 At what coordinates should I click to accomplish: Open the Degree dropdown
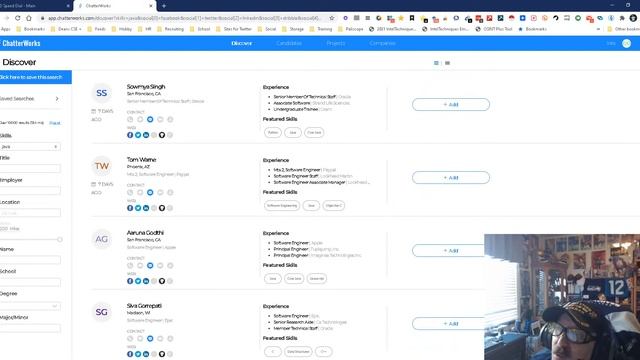click(30, 306)
